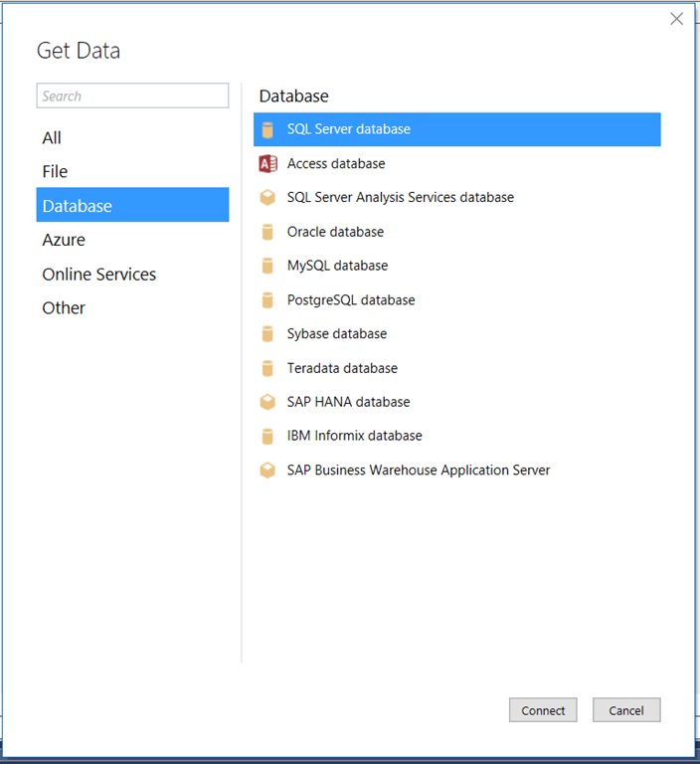
Task: Select Oracle database entry text
Action: [x=335, y=232]
